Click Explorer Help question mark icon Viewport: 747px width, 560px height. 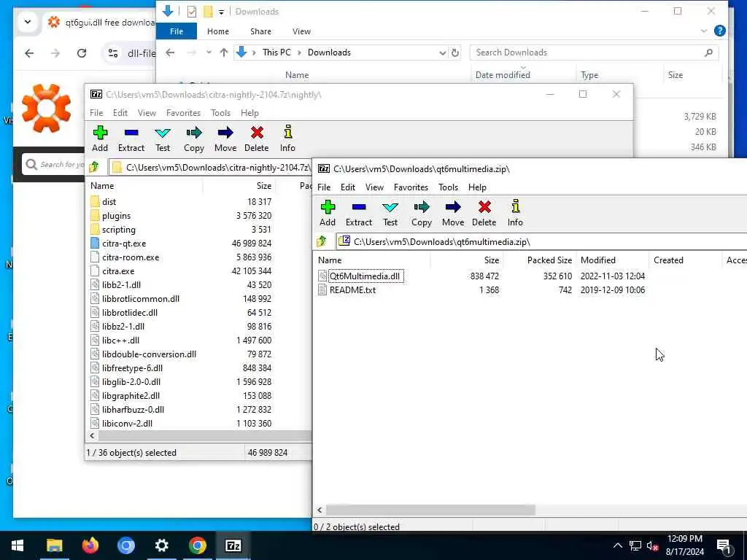720,31
